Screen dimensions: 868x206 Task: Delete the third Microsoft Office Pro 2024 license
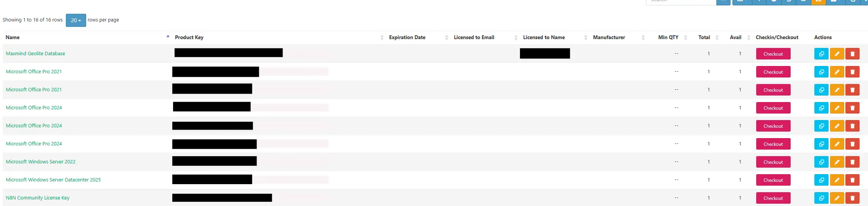(852, 144)
